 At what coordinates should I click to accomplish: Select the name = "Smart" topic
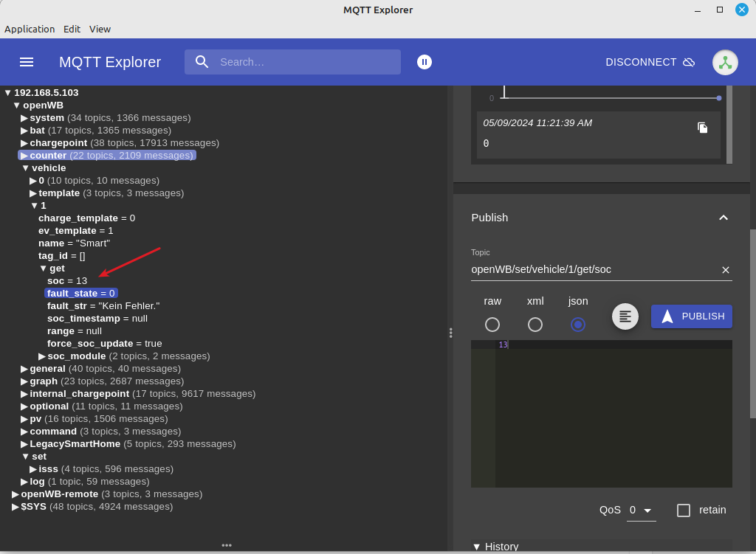(x=75, y=243)
